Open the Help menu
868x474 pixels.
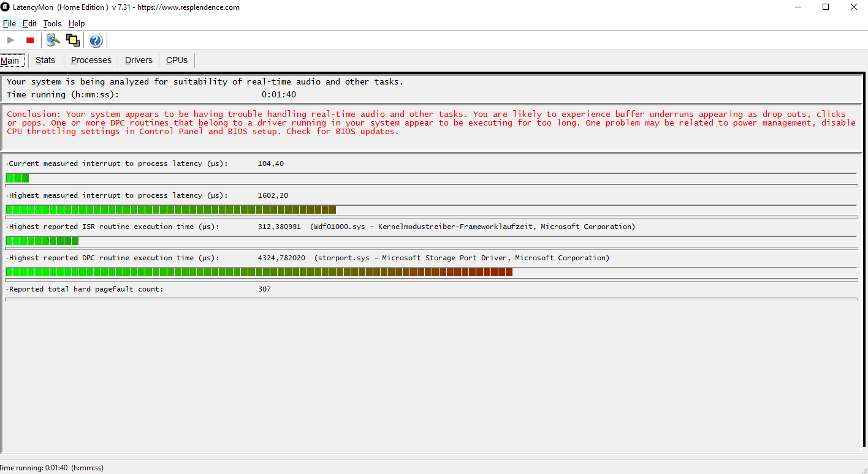tap(77, 23)
